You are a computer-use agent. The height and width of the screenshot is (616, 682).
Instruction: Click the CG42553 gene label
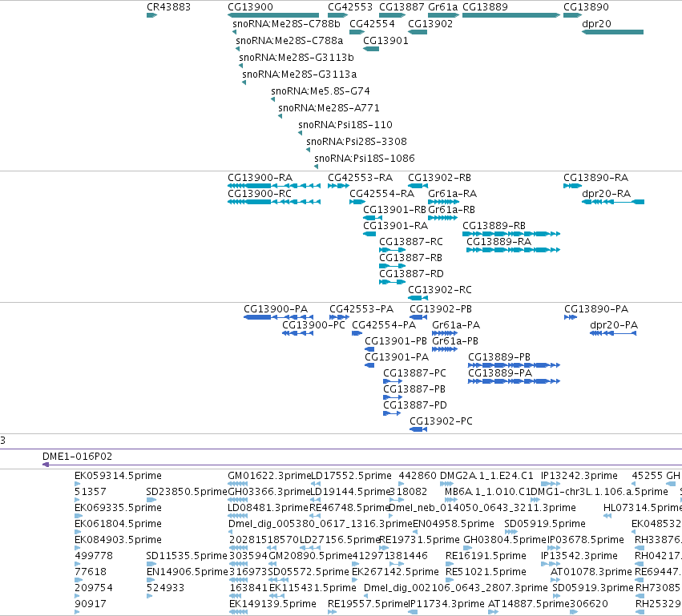(x=350, y=7)
